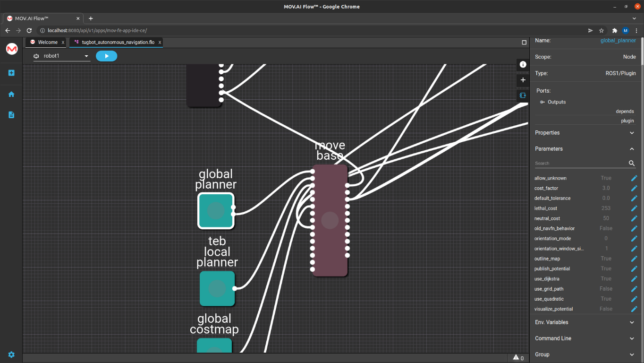Close the Welcome tab
This screenshot has width=644, height=363.
(63, 43)
